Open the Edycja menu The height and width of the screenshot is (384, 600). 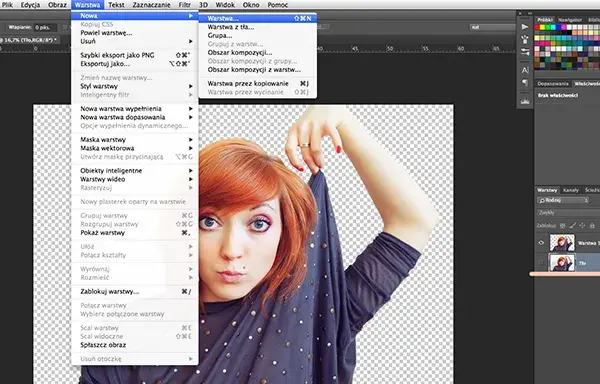coord(30,5)
